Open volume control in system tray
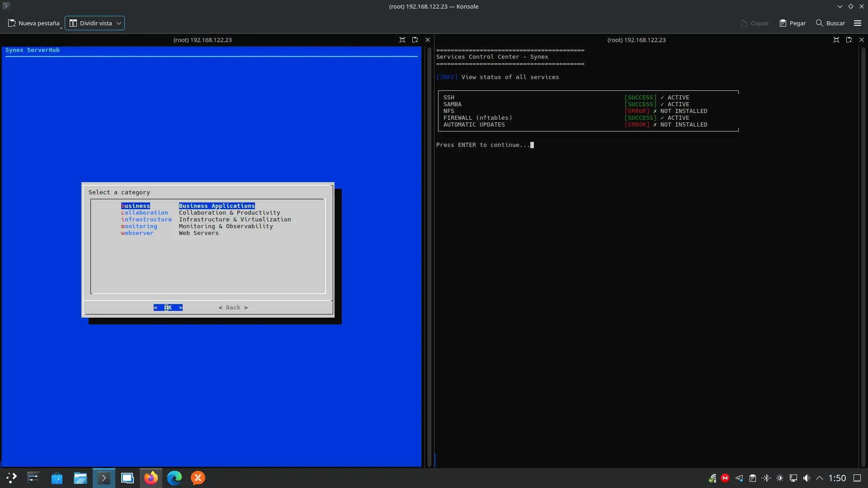This screenshot has width=868, height=488. click(807, 478)
